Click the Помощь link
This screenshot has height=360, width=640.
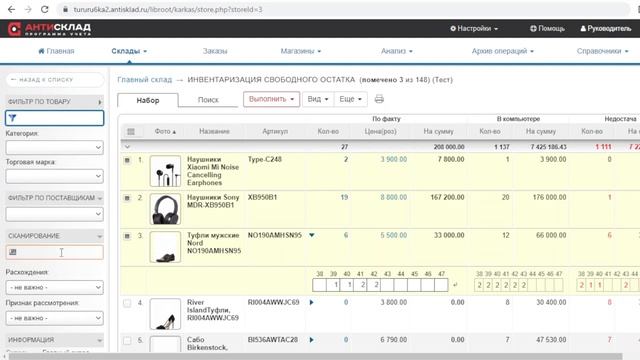pyautogui.click(x=547, y=29)
